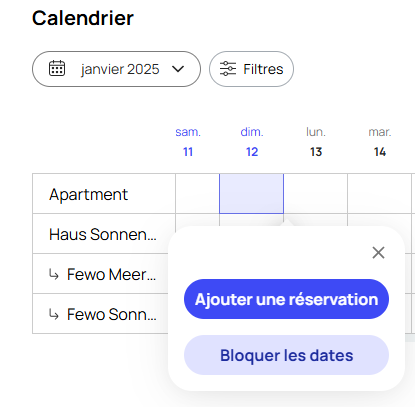The height and width of the screenshot is (407, 415).
Task: Click Bloquer les dates
Action: [286, 355]
